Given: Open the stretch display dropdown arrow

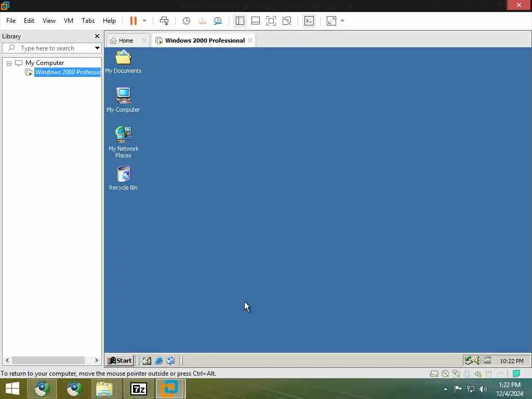Looking at the screenshot, I should click(x=342, y=21).
